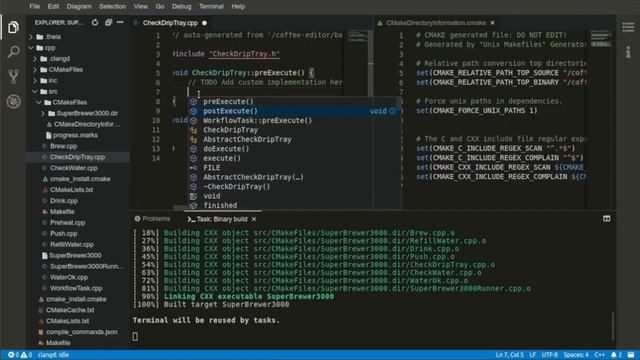Change LF line ending in status bar
Image resolution: width=640 pixels, height=360 pixels.
coord(533,355)
